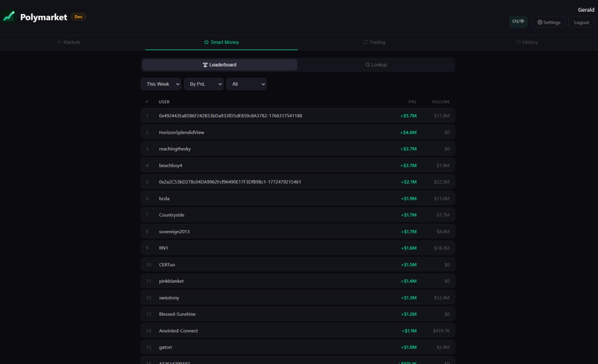The width and height of the screenshot is (598, 364).
Task: Expand the All category dropdown
Action: point(246,84)
